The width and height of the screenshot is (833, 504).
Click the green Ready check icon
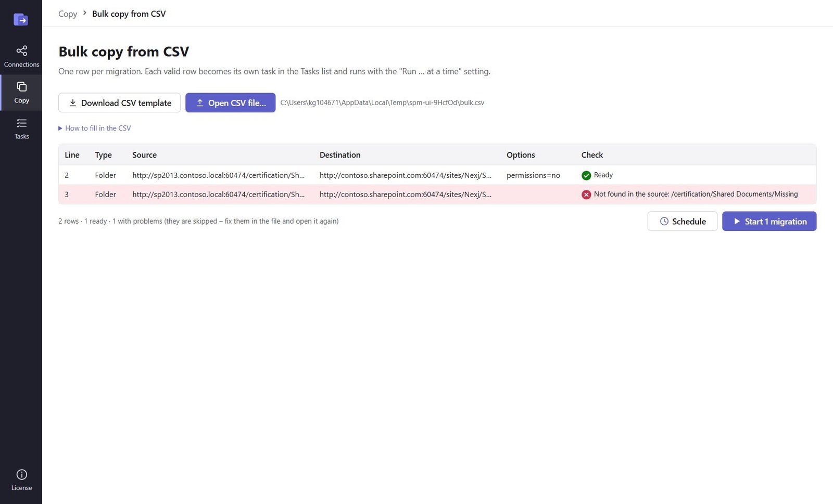(x=586, y=175)
